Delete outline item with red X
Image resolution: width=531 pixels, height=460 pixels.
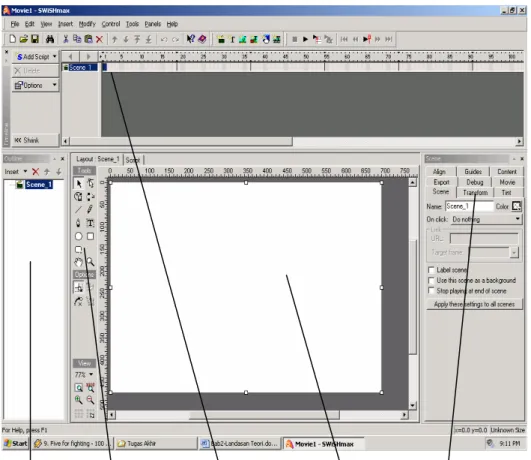[x=36, y=172]
